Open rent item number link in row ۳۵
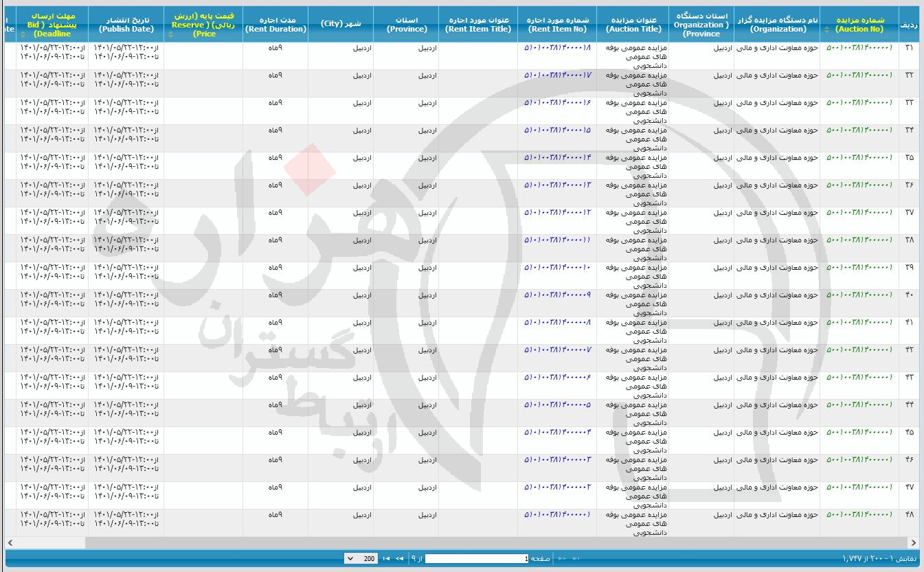 [x=557, y=157]
